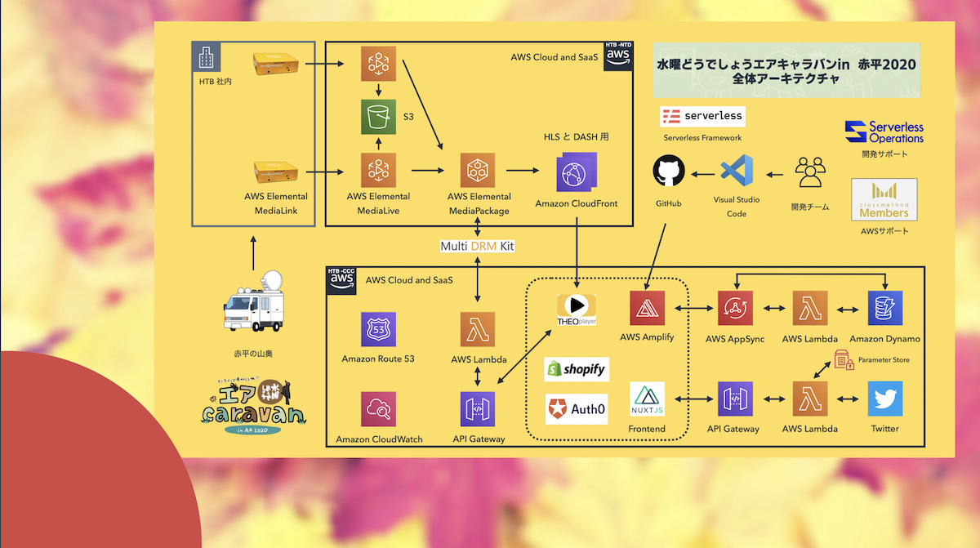The image size is (980, 548).
Task: Click the Serverless Framework logo
Action: (703, 116)
